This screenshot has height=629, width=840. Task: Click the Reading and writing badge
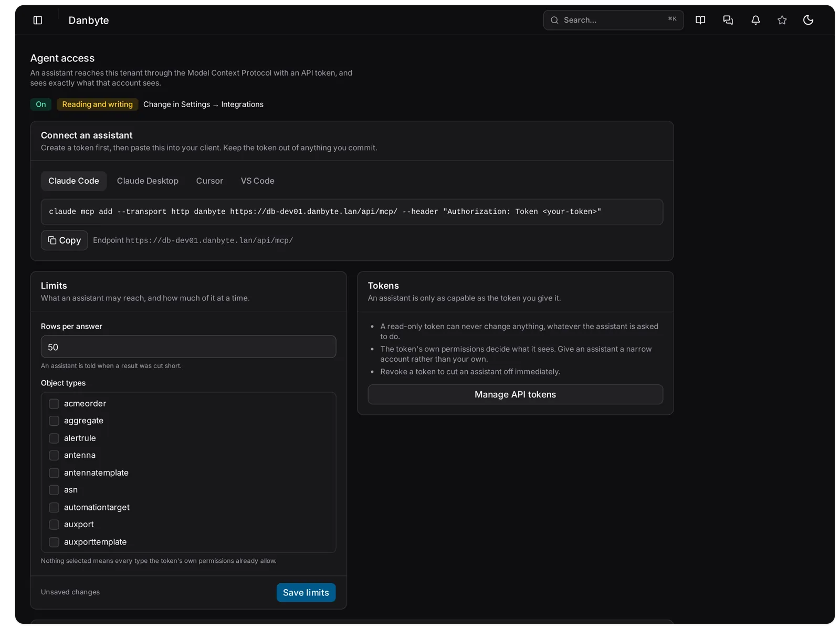click(98, 104)
